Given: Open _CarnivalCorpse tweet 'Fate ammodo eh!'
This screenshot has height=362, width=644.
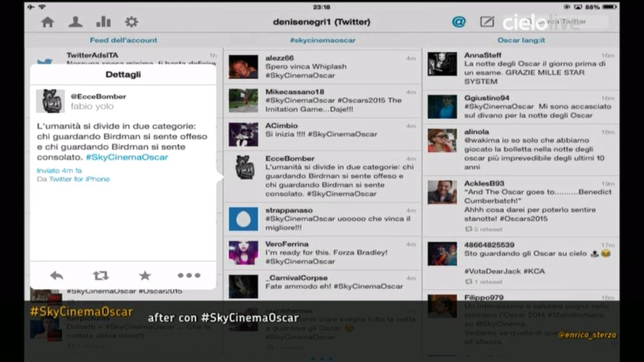Looking at the screenshot, I should point(322,287).
